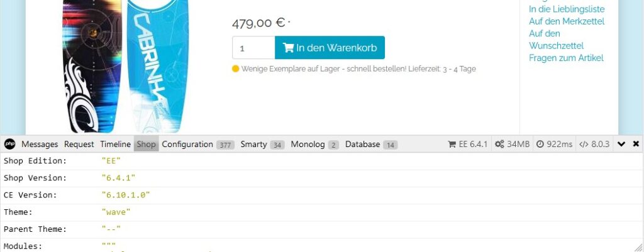Select the Theme "wave" value

click(x=116, y=212)
